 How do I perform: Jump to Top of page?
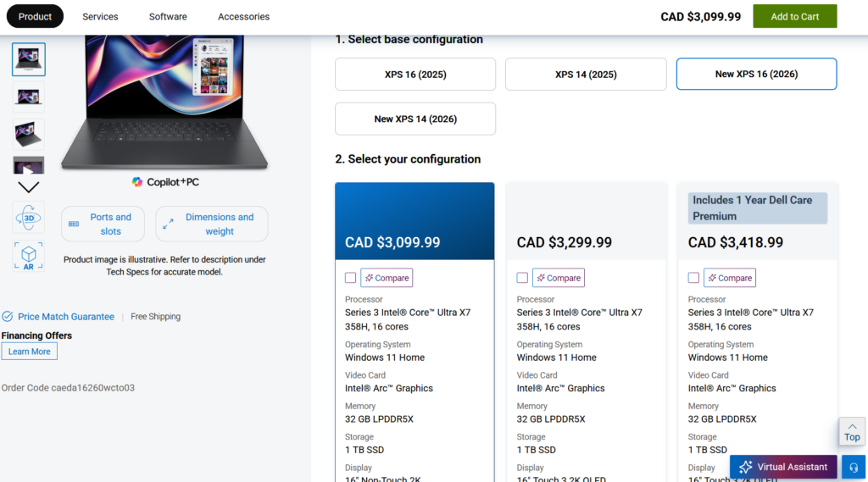pos(852,431)
